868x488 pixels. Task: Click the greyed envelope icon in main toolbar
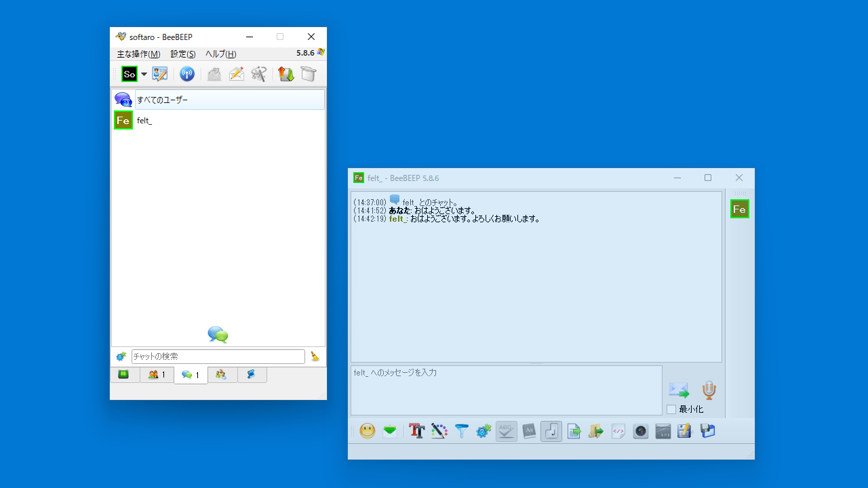coord(214,74)
